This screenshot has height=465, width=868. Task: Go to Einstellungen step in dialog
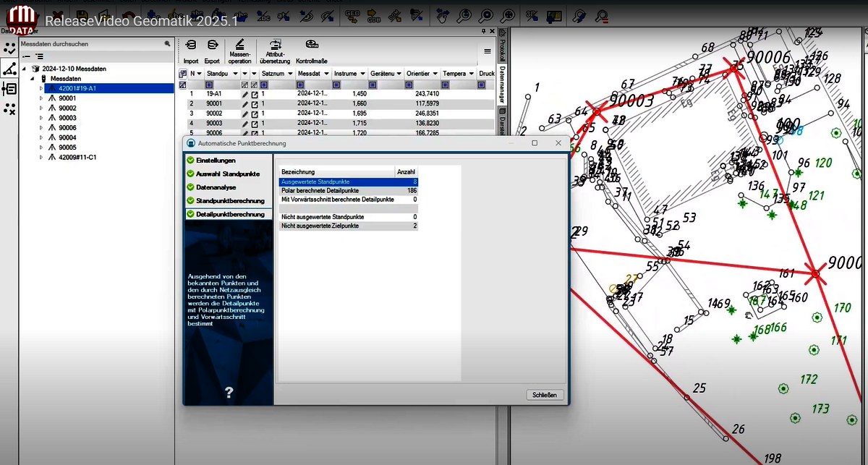point(228,160)
